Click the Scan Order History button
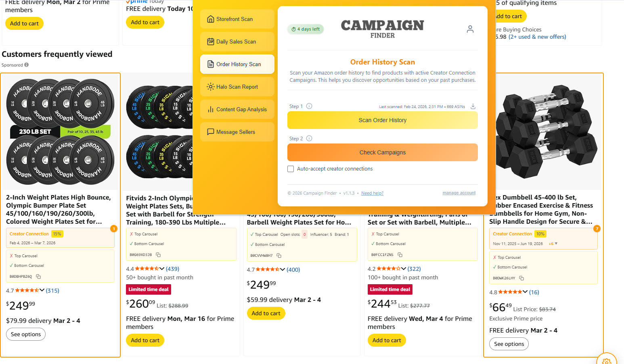 [x=382, y=120]
